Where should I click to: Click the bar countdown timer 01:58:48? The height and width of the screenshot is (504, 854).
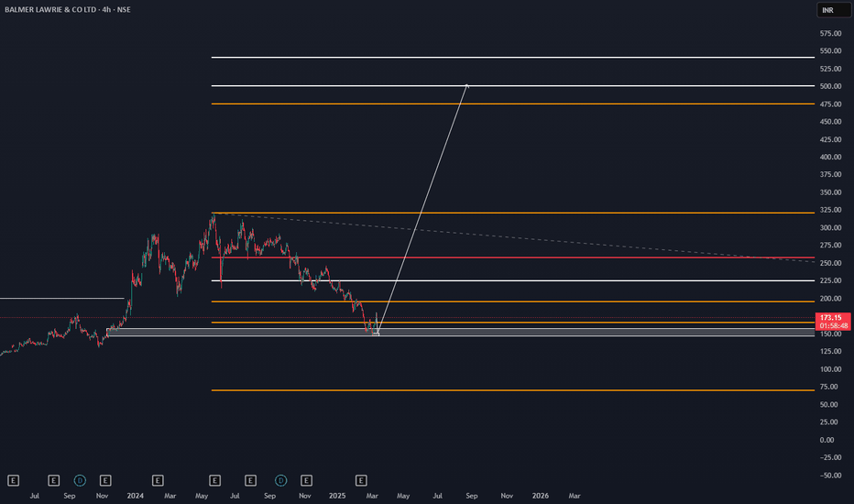[x=832, y=326]
